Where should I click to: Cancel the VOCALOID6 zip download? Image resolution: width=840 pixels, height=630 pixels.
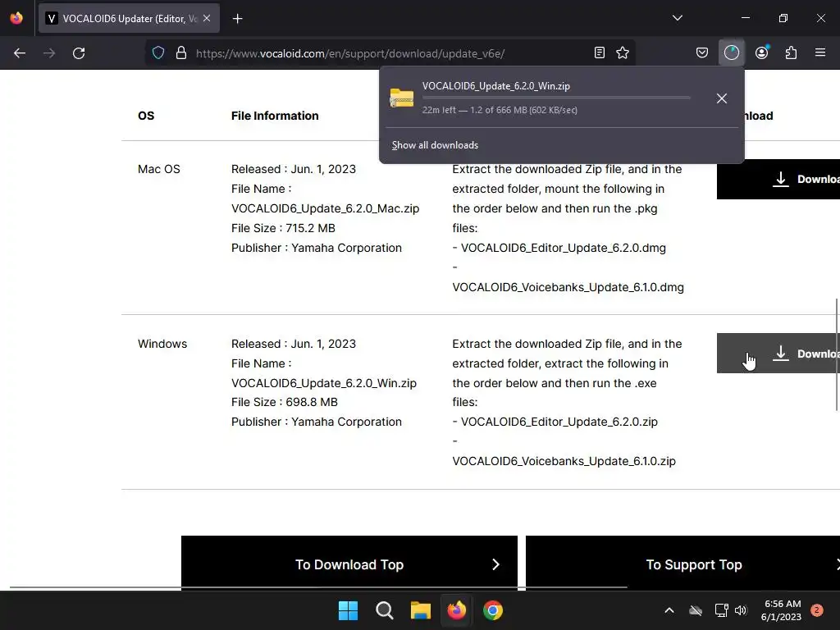722,98
